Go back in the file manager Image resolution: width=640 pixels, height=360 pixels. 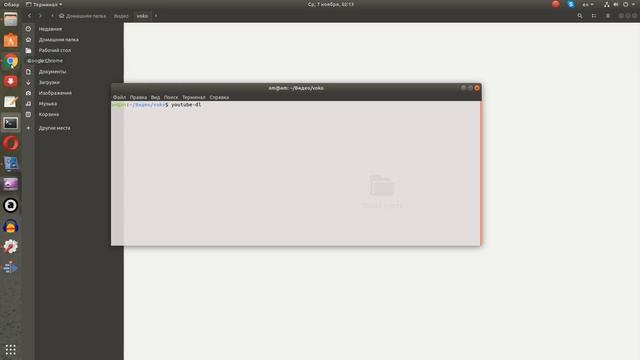(29, 16)
